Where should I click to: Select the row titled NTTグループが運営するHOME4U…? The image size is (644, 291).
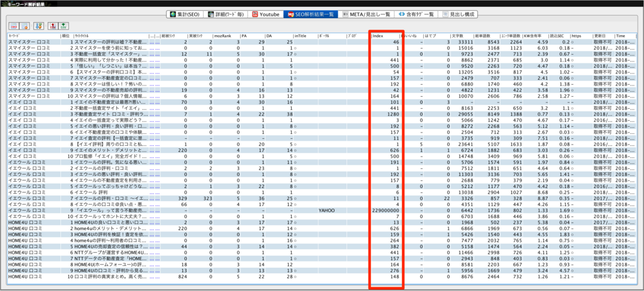(321, 253)
